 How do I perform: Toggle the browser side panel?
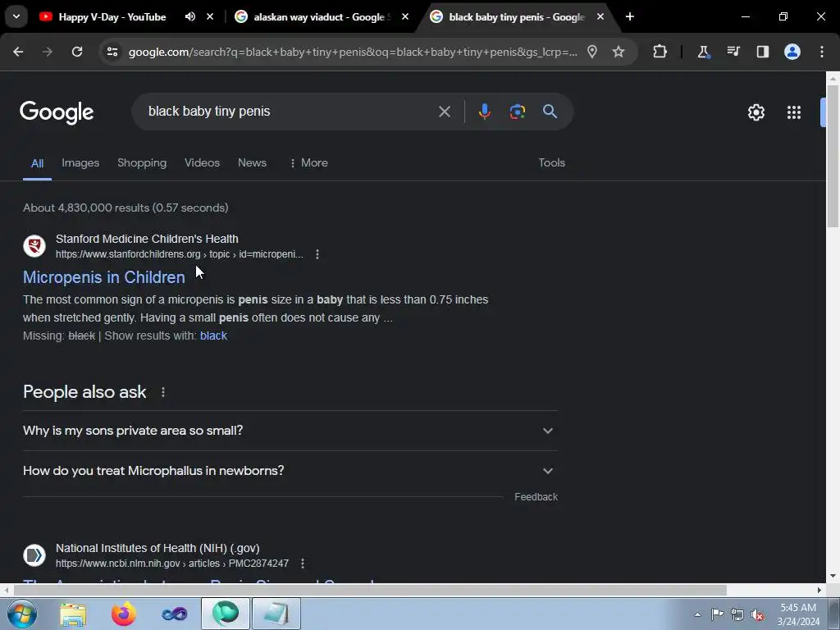click(762, 52)
